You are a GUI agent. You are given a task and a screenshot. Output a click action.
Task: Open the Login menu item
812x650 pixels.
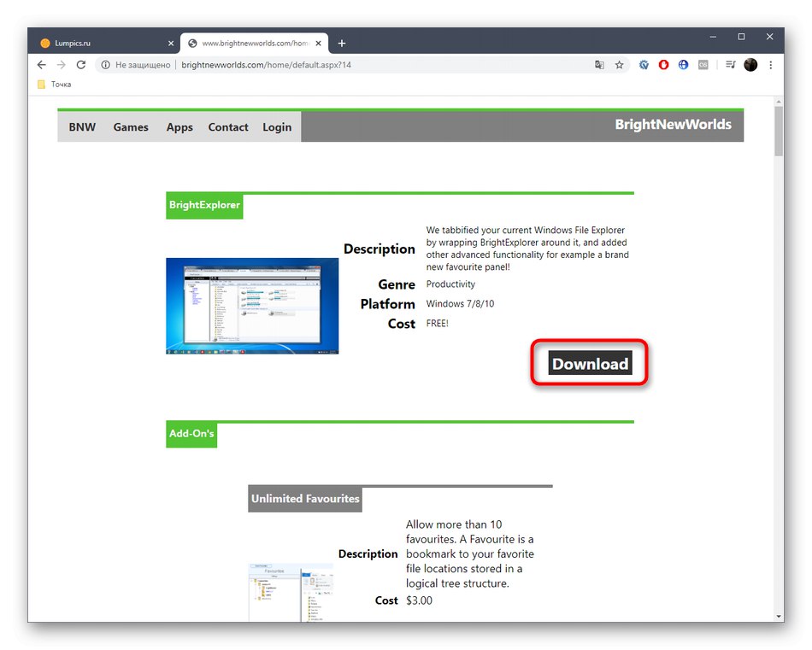pyautogui.click(x=277, y=127)
